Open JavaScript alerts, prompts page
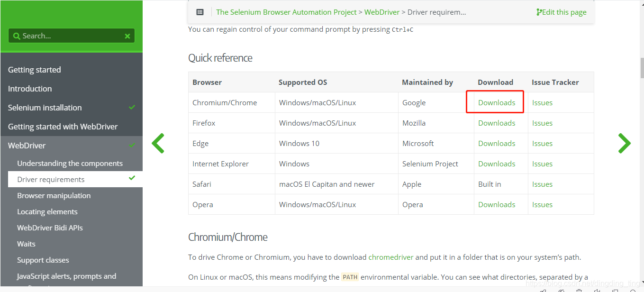 click(67, 276)
